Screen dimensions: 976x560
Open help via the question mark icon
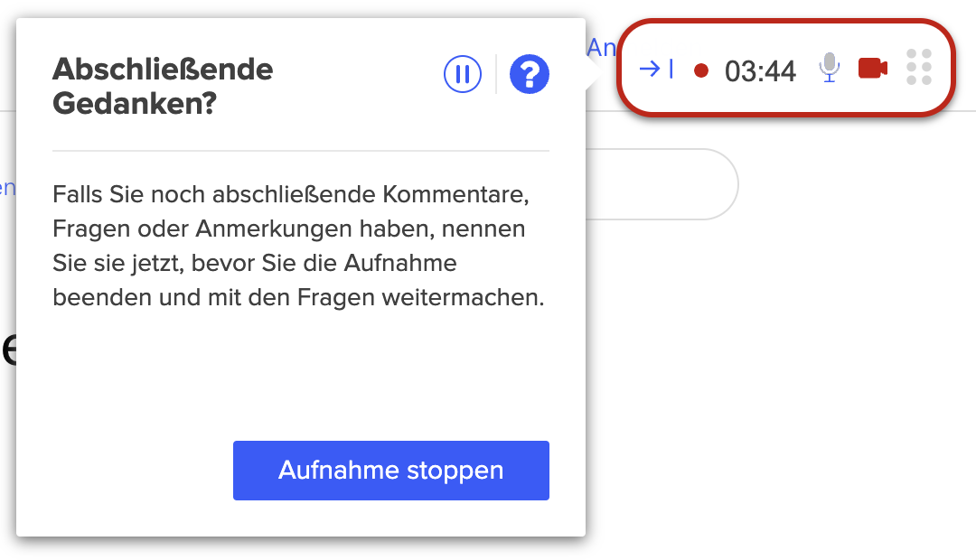coord(529,74)
